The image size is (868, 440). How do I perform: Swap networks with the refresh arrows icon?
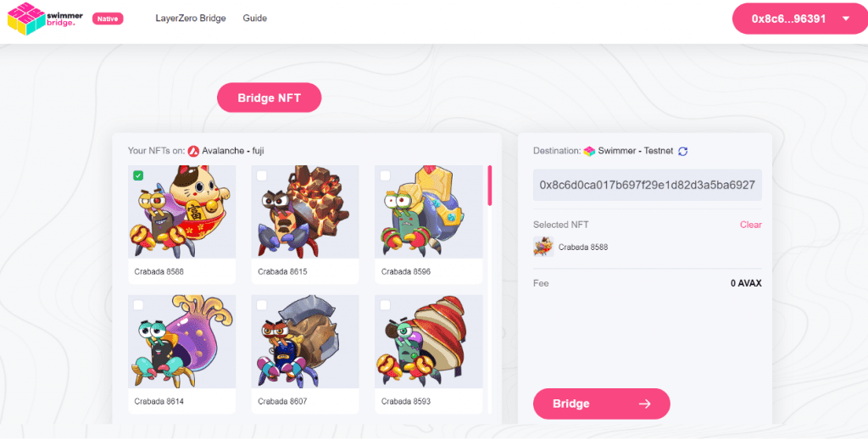[x=683, y=151]
